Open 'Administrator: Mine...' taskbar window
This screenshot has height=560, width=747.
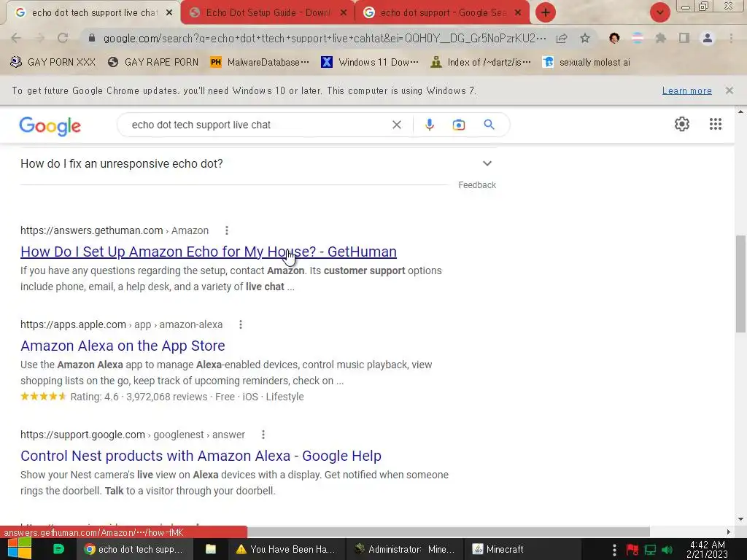click(x=404, y=549)
